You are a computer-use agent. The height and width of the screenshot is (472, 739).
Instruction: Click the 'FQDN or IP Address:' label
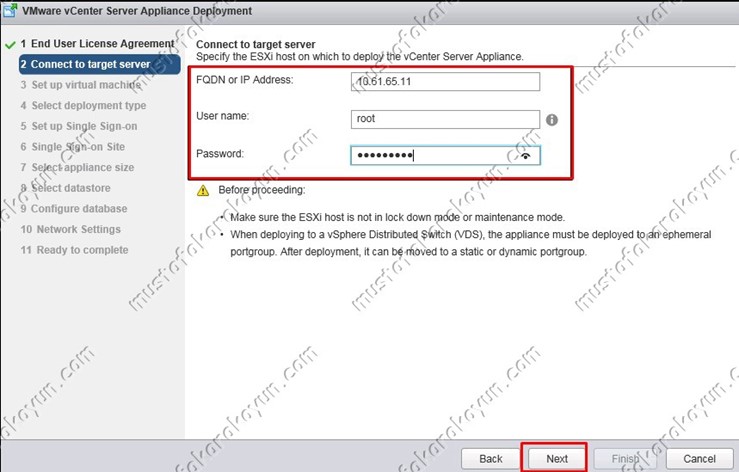pyautogui.click(x=245, y=80)
